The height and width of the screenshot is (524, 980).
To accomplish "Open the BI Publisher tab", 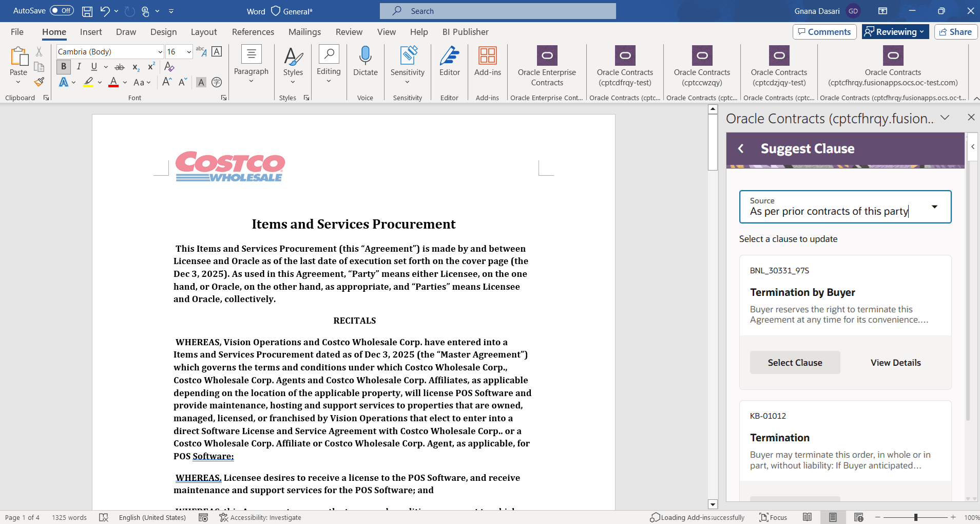I will 466,32.
